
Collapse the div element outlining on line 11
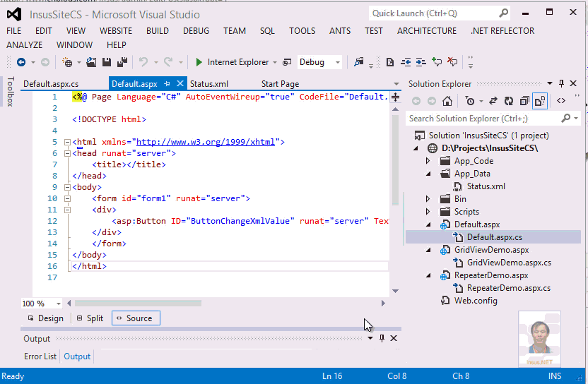[68, 210]
